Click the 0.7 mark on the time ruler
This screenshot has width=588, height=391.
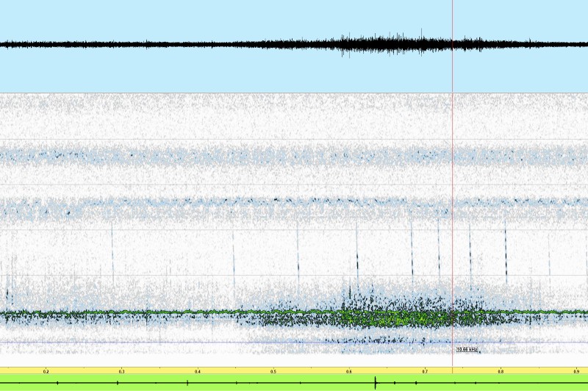[425, 372]
